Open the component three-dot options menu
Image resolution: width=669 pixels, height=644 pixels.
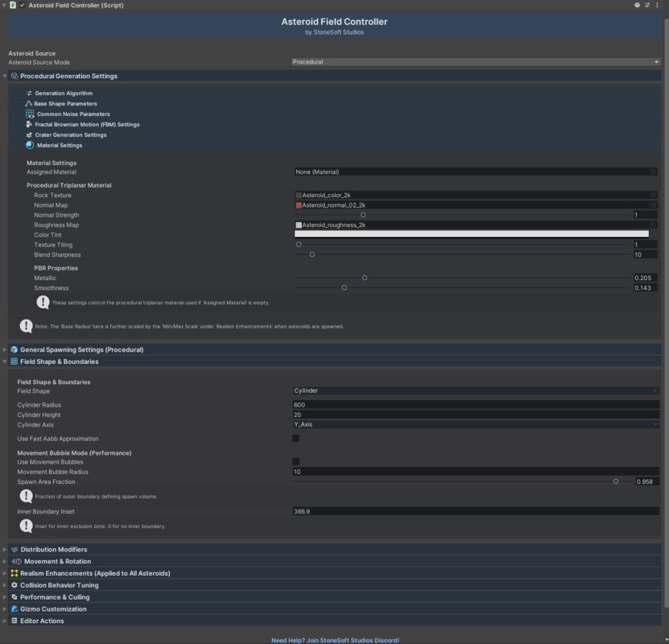coord(657,5)
